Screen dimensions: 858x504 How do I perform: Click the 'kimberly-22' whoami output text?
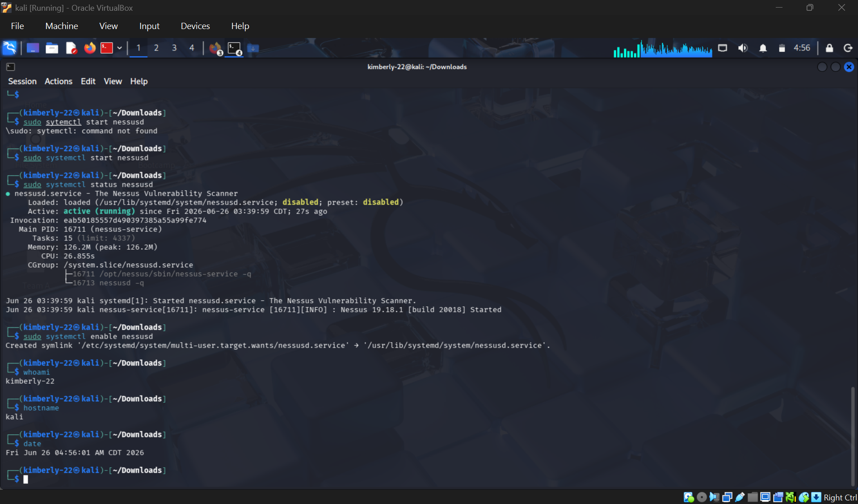coord(30,381)
